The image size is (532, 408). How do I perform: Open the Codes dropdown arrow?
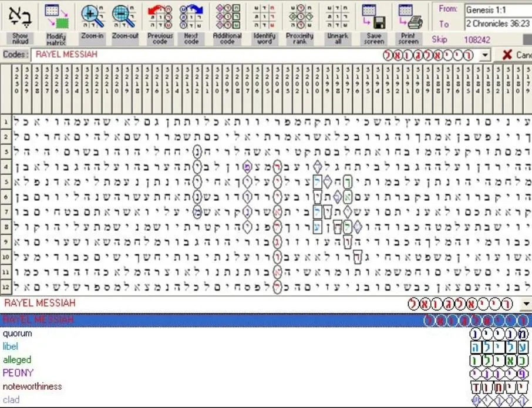coord(485,55)
